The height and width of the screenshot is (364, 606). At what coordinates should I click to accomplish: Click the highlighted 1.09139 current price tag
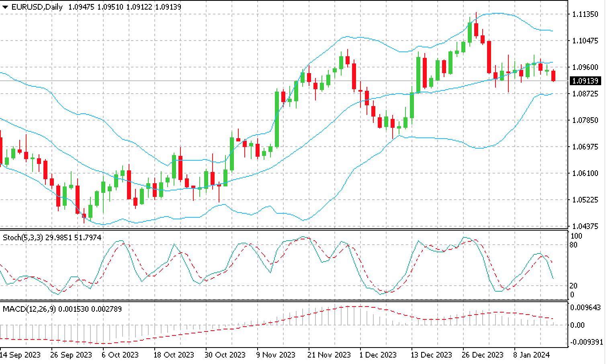[585, 81]
